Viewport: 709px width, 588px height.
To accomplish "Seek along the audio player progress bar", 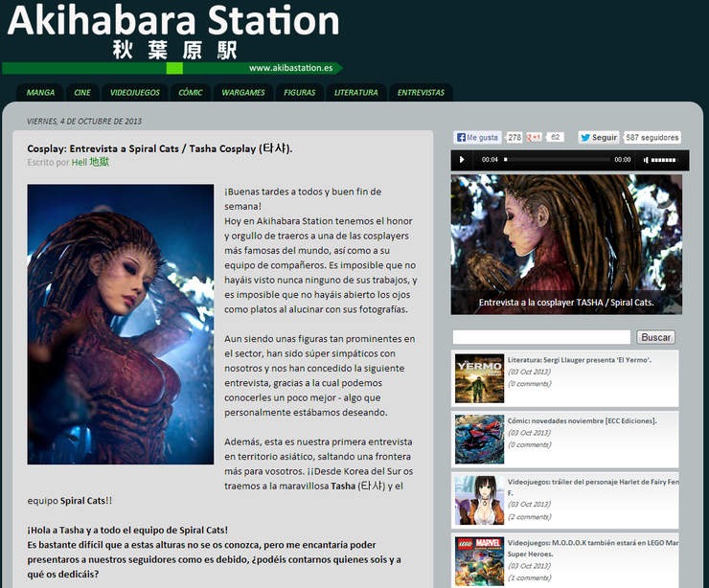I will click(x=557, y=160).
